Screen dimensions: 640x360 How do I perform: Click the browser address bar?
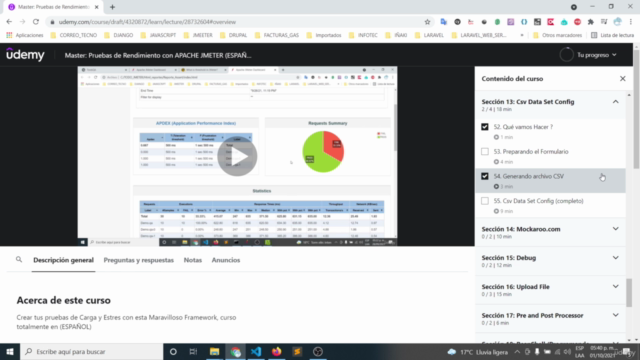click(x=241, y=22)
